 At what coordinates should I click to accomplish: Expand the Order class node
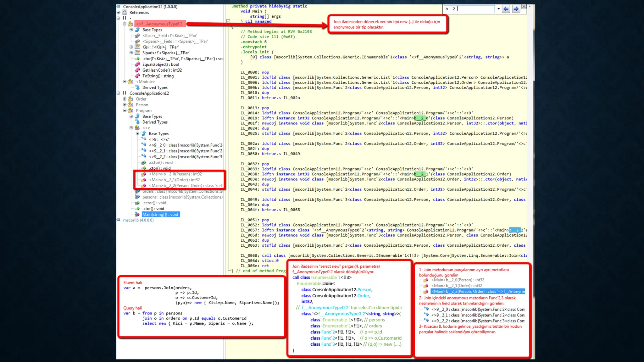point(125,99)
